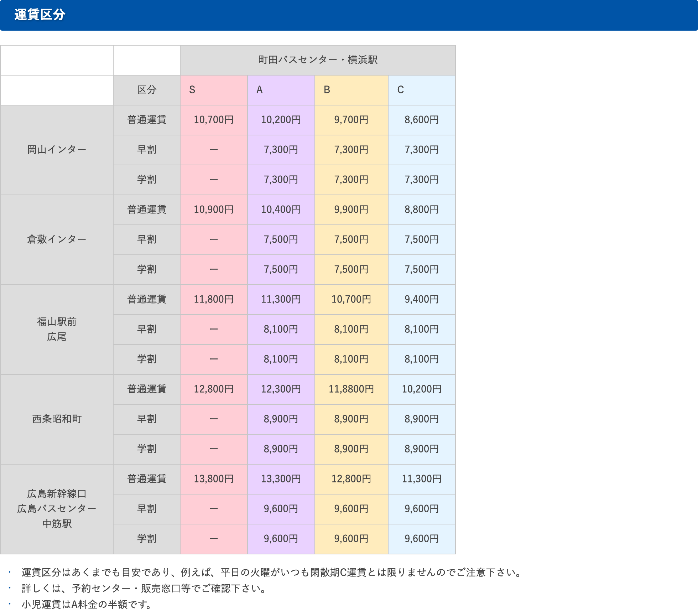The width and height of the screenshot is (698, 616).
Task: Click the 13,300円 fare cell
Action: 281,479
